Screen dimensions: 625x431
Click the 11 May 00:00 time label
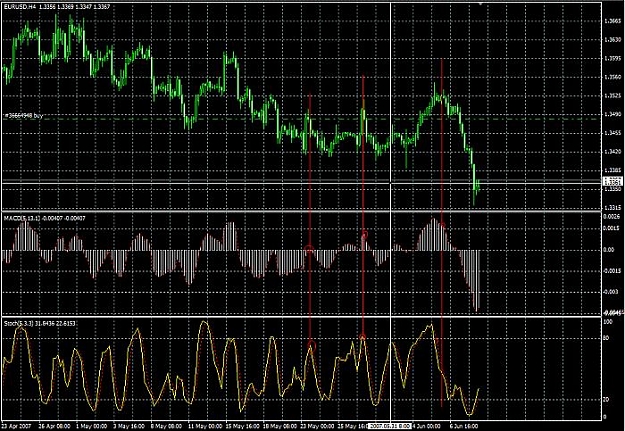[x=204, y=426]
